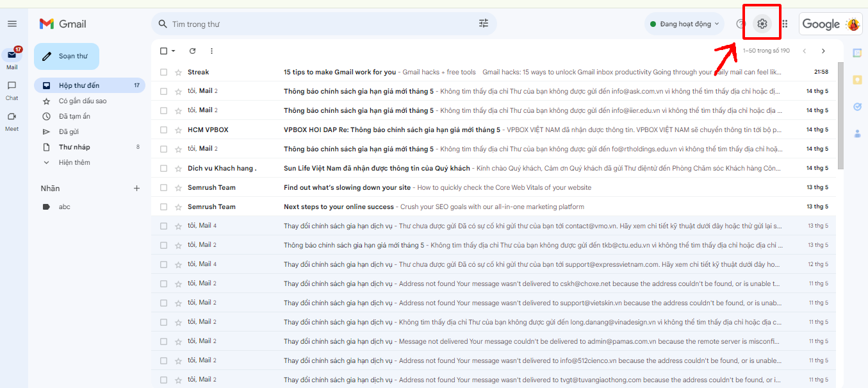
Task: Select the HCM VPBOX email checkbox
Action: pyautogui.click(x=163, y=130)
